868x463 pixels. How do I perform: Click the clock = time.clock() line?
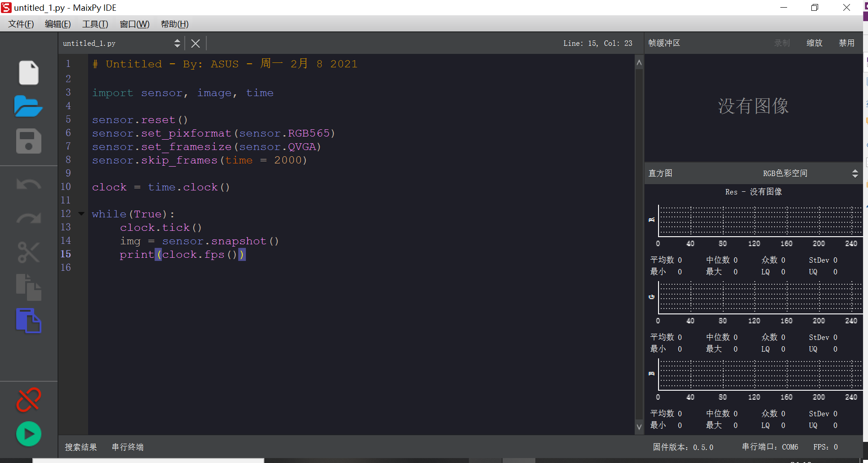point(161,187)
